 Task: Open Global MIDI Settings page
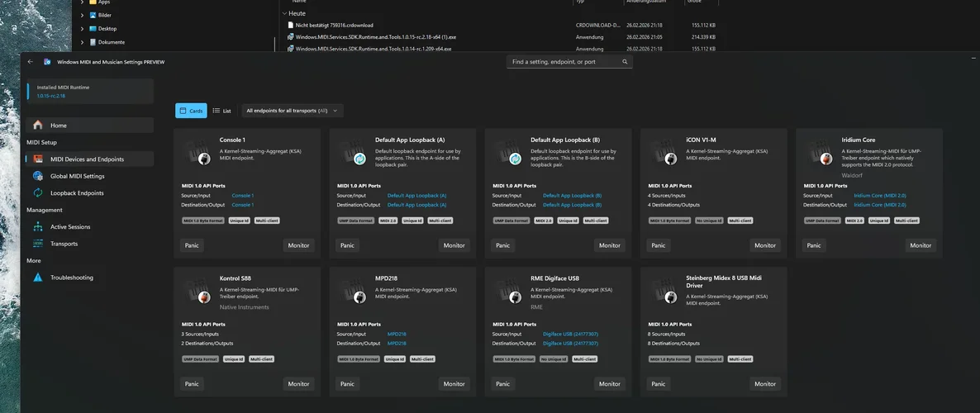click(89, 176)
